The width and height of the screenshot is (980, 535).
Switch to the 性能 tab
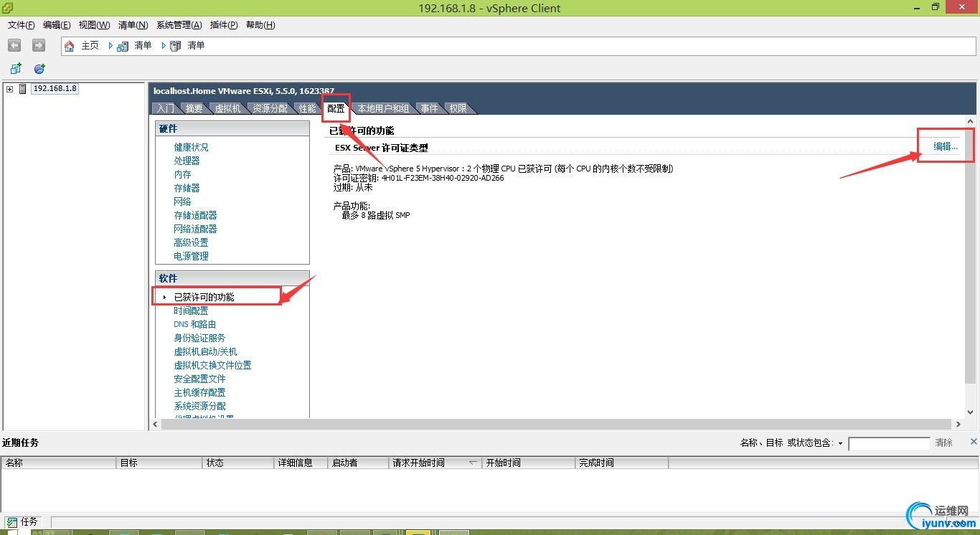pyautogui.click(x=307, y=108)
